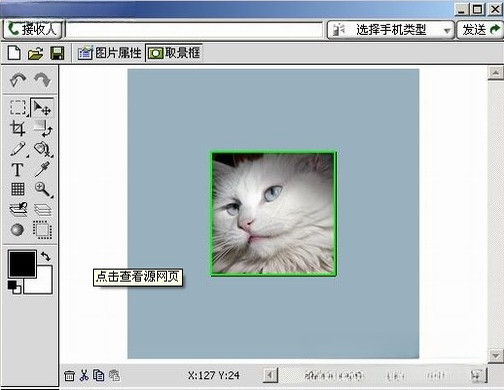The image size is (504, 390).
Task: Click the cut scissors icon
Action: coord(84,375)
